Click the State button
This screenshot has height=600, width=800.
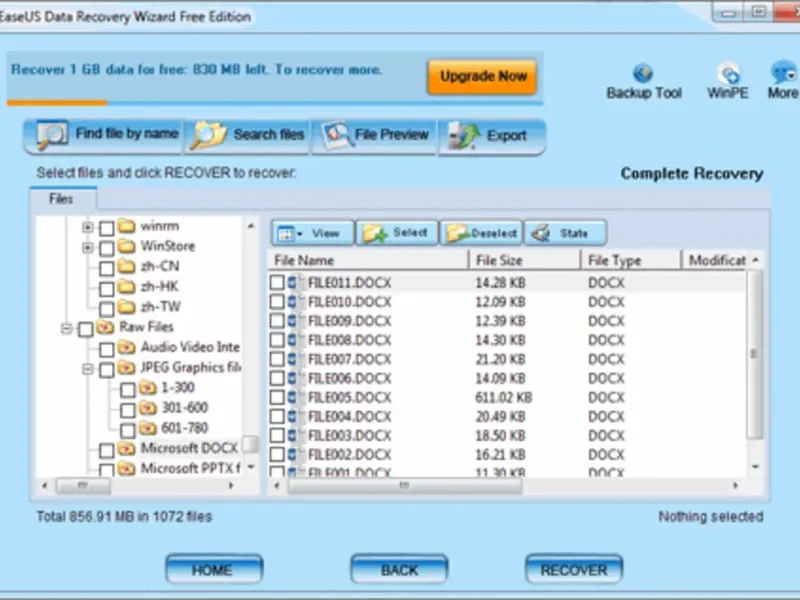tap(565, 233)
